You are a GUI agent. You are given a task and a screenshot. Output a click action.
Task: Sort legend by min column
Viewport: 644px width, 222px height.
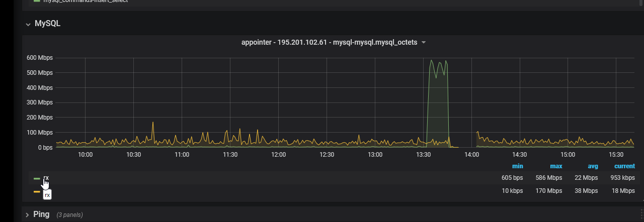tap(517, 166)
